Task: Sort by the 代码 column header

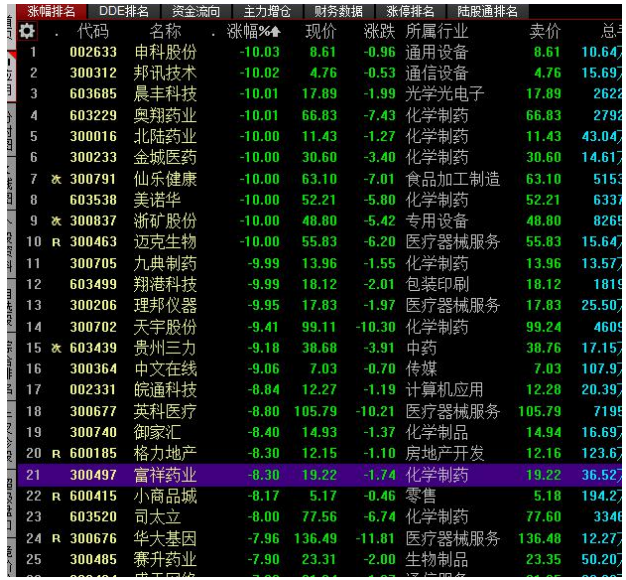Action: [93, 31]
